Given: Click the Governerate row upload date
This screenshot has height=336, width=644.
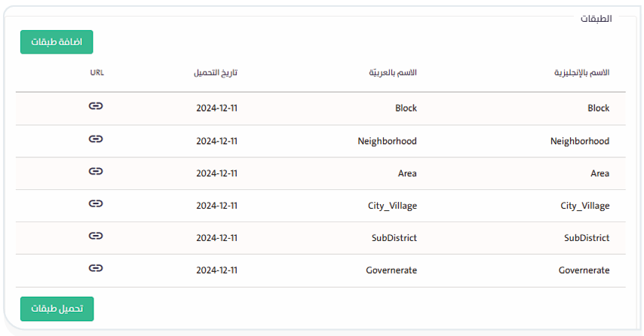Looking at the screenshot, I should [216, 270].
